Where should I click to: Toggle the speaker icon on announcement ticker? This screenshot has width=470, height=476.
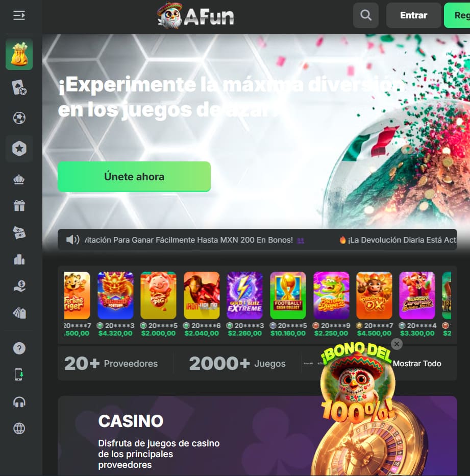(x=73, y=240)
